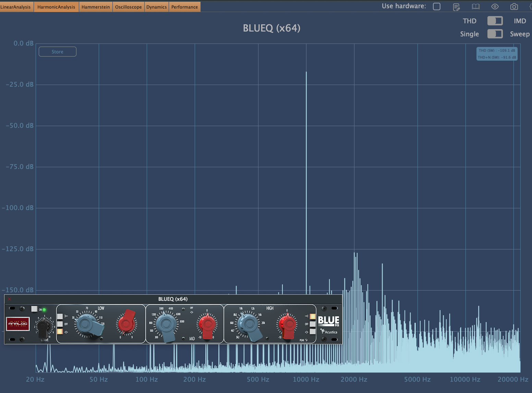Select the LOW band OFF button

click(x=60, y=324)
